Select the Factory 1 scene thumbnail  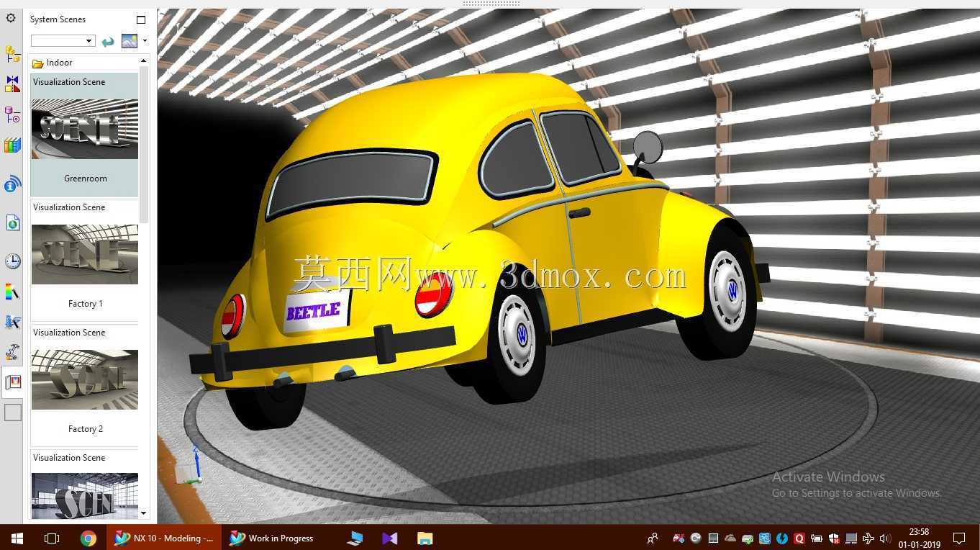tap(85, 254)
